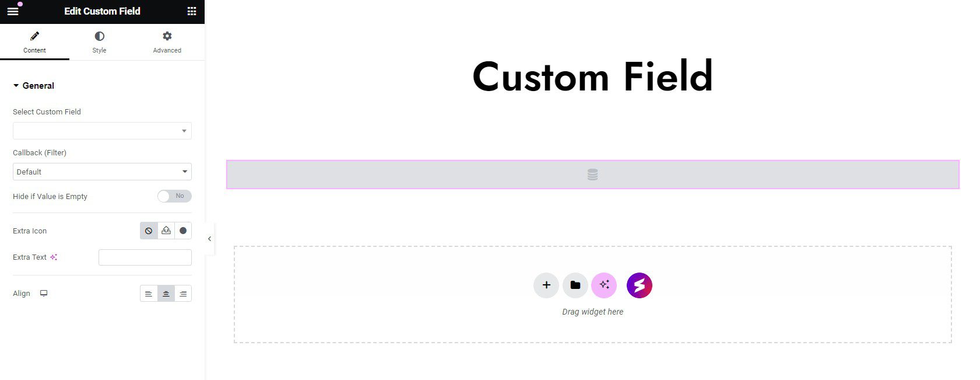Viewport: 980px width, 380px height.
Task: Open the hamburger menu in the panel header
Action: click(12, 11)
